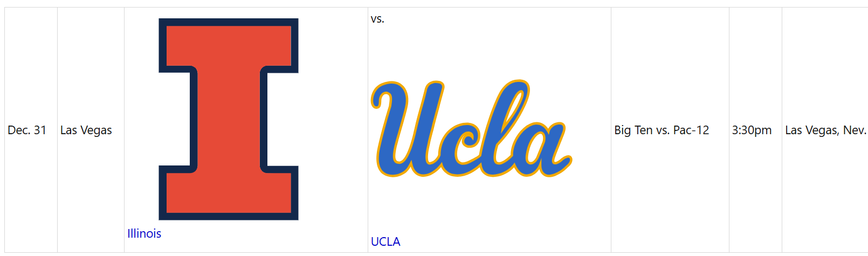Click the vs. text above the UCLA logo

point(377,19)
